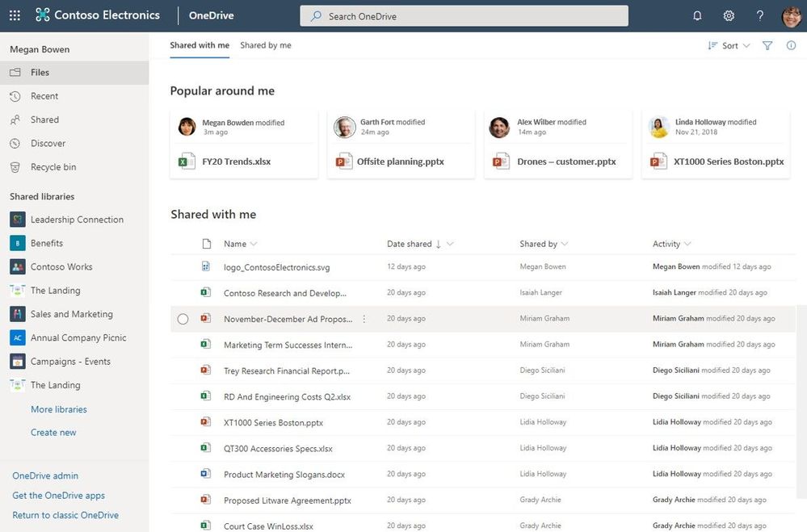Expand the Shared by column dropdown
Screen dimensions: 807x532
565,244
